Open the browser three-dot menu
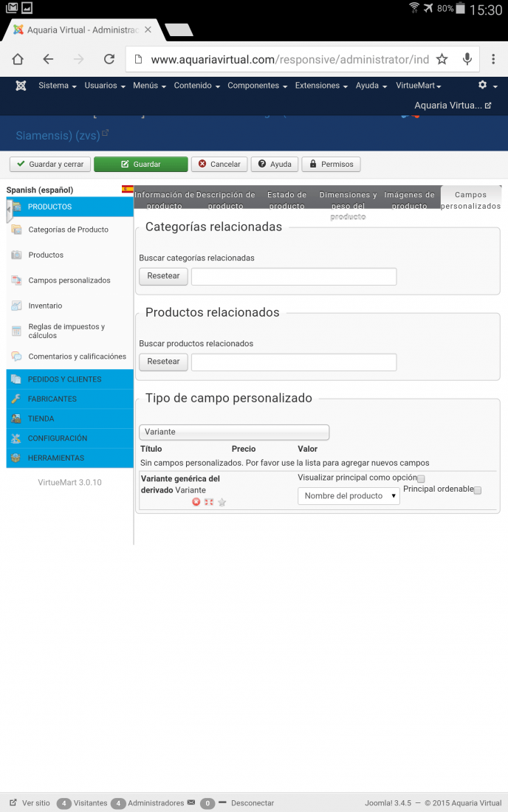The image size is (508, 812). point(493,59)
